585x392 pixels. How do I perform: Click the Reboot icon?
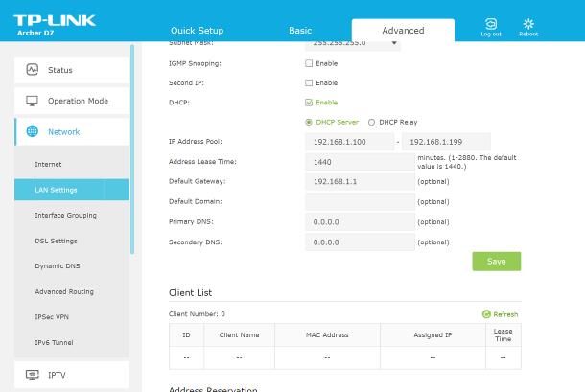(528, 24)
